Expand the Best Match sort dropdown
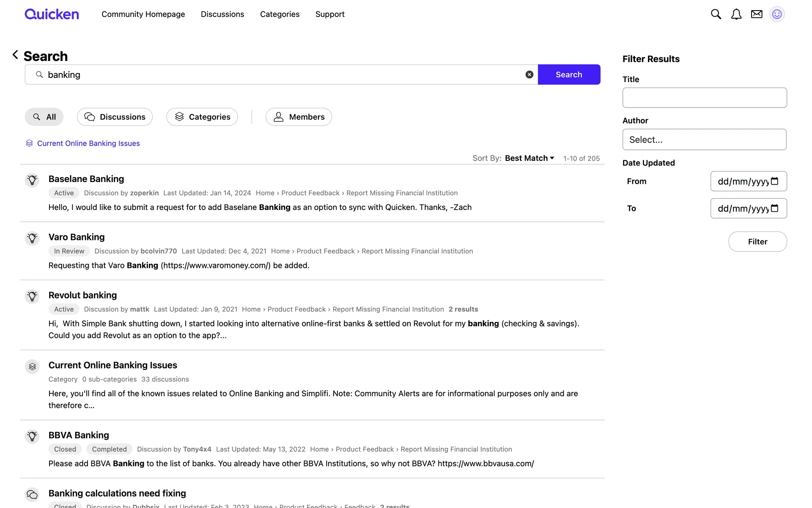 point(529,158)
